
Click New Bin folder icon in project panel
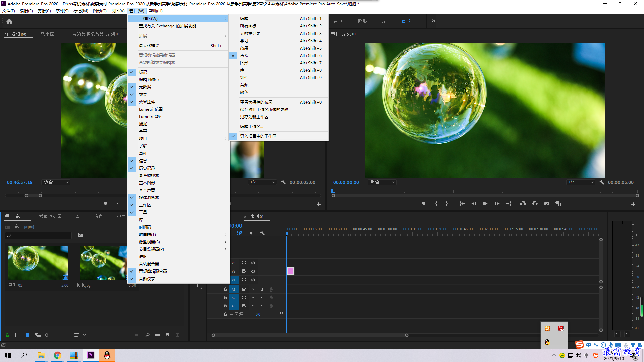coord(157,335)
